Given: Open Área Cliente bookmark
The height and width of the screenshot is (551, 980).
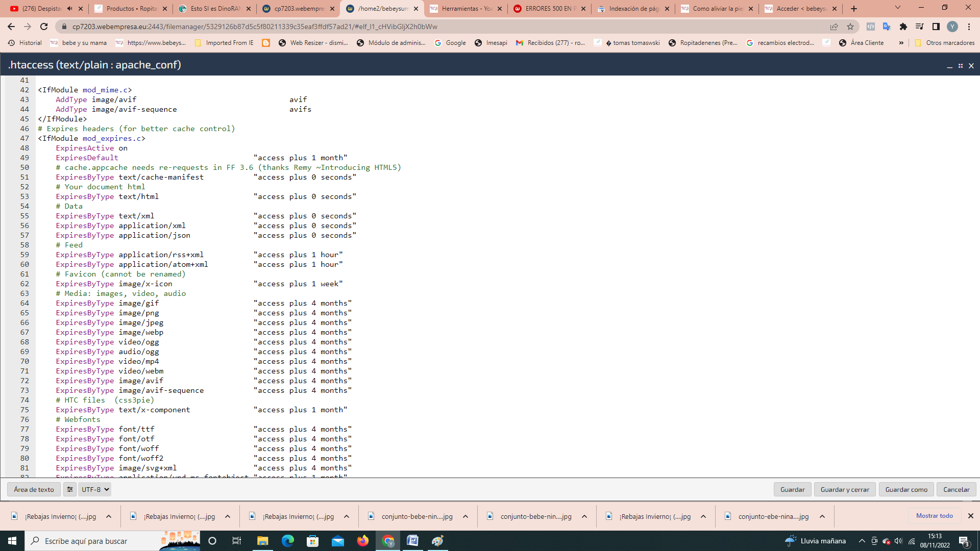Looking at the screenshot, I should 862,43.
